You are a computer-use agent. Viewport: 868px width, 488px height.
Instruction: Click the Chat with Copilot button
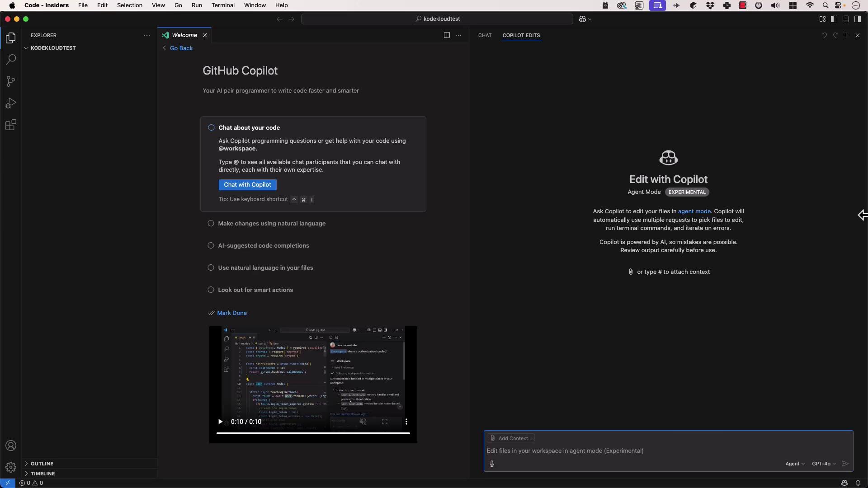coord(247,185)
